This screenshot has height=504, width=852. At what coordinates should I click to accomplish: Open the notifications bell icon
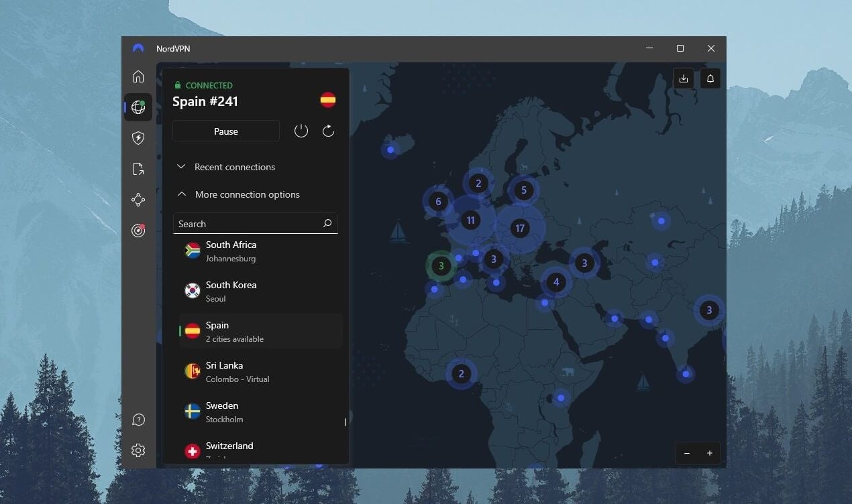[x=710, y=78]
